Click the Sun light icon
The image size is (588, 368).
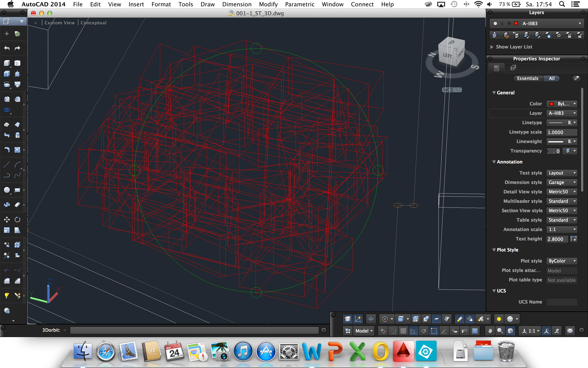tap(499, 319)
